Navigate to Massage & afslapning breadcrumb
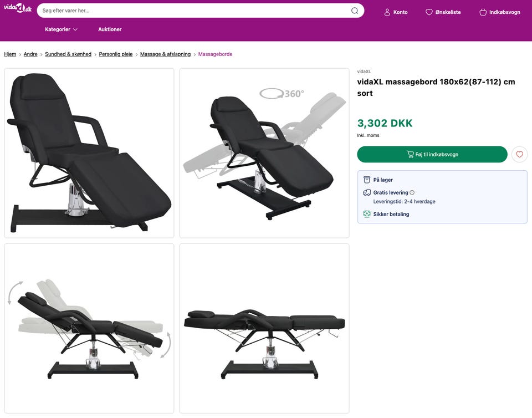This screenshot has width=532, height=418. pos(165,54)
